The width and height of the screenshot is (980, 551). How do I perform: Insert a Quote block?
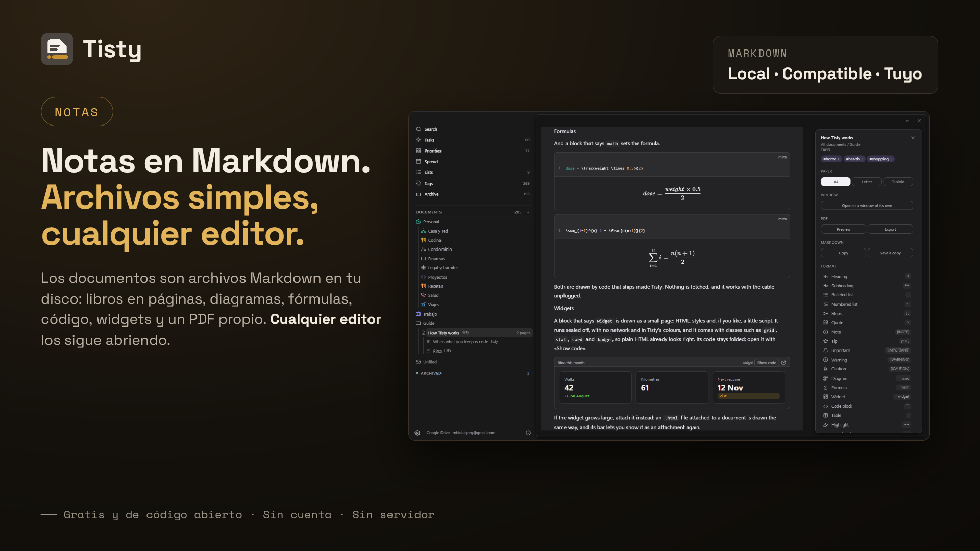pos(867,323)
